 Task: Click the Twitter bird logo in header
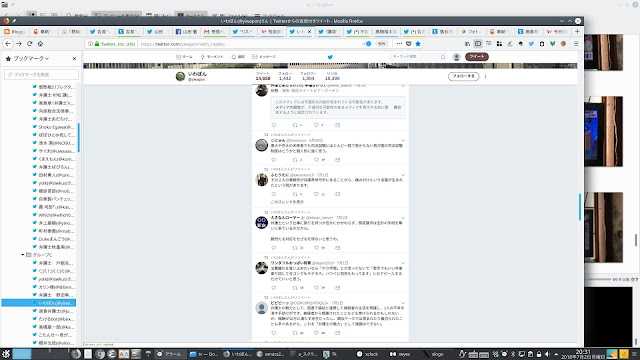tap(330, 57)
